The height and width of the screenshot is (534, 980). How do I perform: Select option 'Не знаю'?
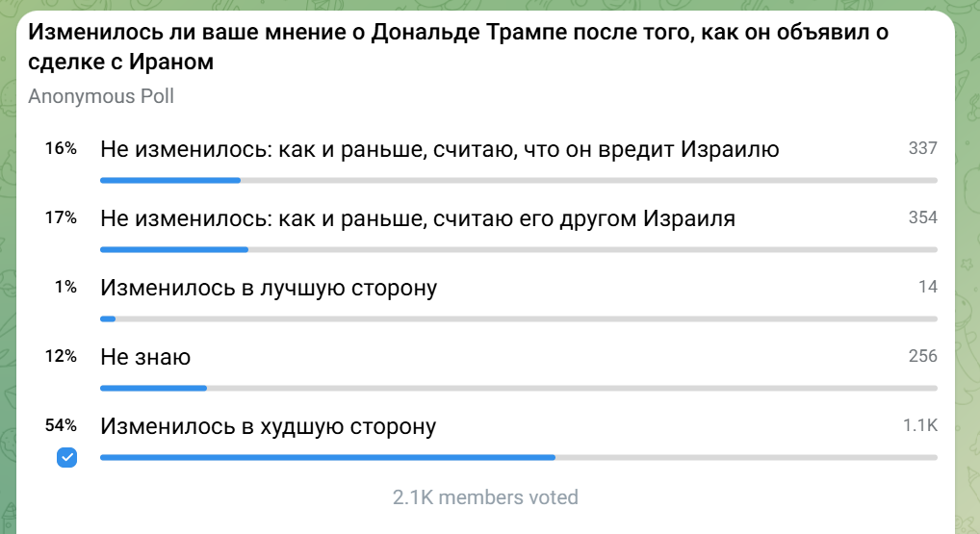click(145, 357)
